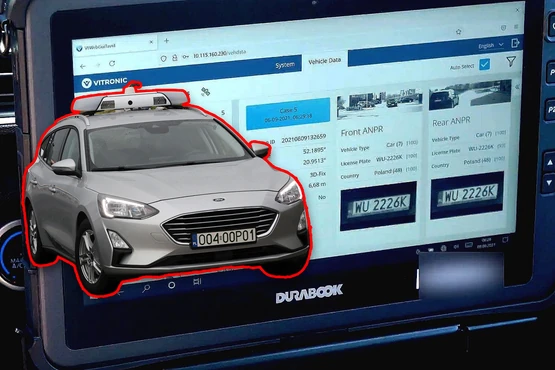Click the longitude value 20.9513°
Image resolution: width=555 pixels, height=370 pixels.
pyautogui.click(x=314, y=162)
